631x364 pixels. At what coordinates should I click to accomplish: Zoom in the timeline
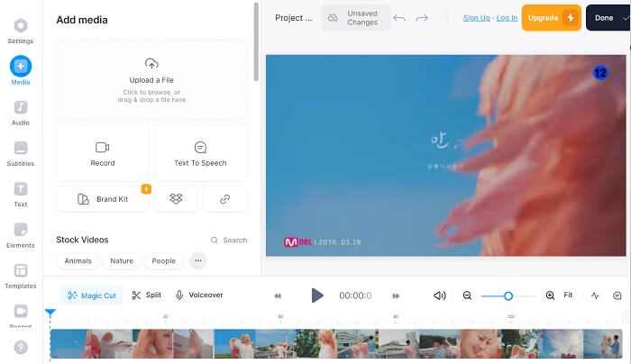tap(550, 296)
